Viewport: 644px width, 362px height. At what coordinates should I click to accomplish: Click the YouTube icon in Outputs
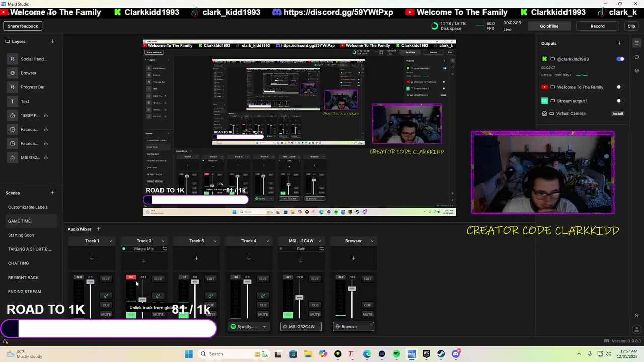[x=544, y=87]
